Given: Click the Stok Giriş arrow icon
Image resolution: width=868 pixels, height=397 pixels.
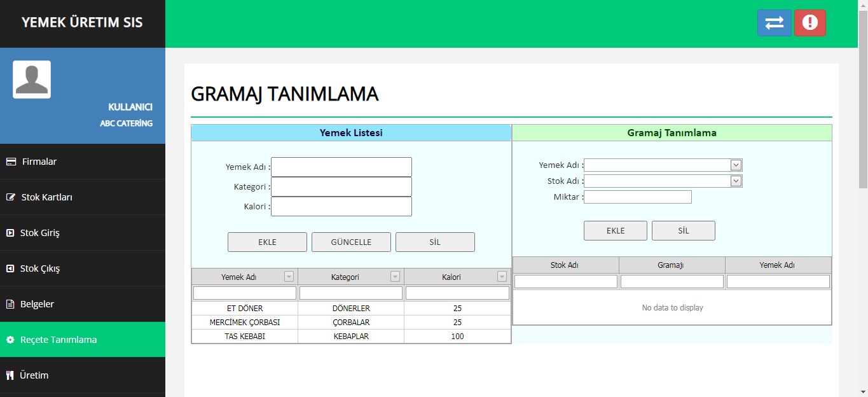Looking at the screenshot, I should [10, 233].
